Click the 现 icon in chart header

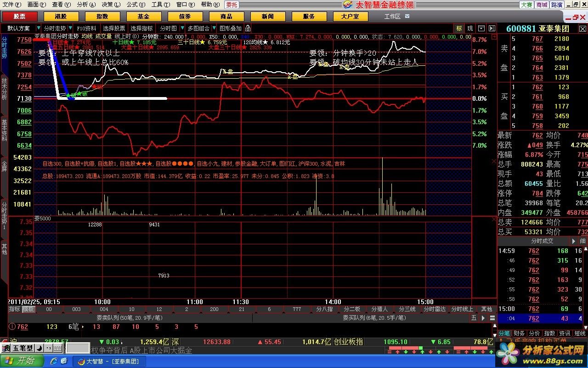pos(470,29)
